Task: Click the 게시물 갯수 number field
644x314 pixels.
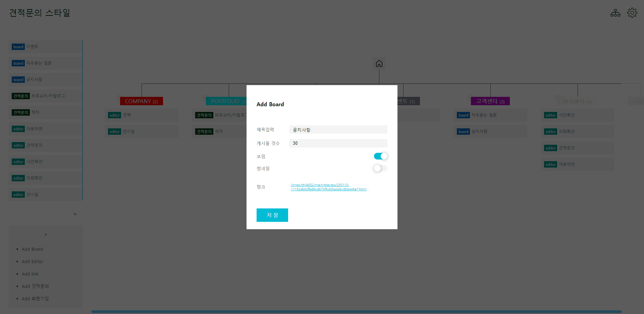Action: click(x=338, y=143)
